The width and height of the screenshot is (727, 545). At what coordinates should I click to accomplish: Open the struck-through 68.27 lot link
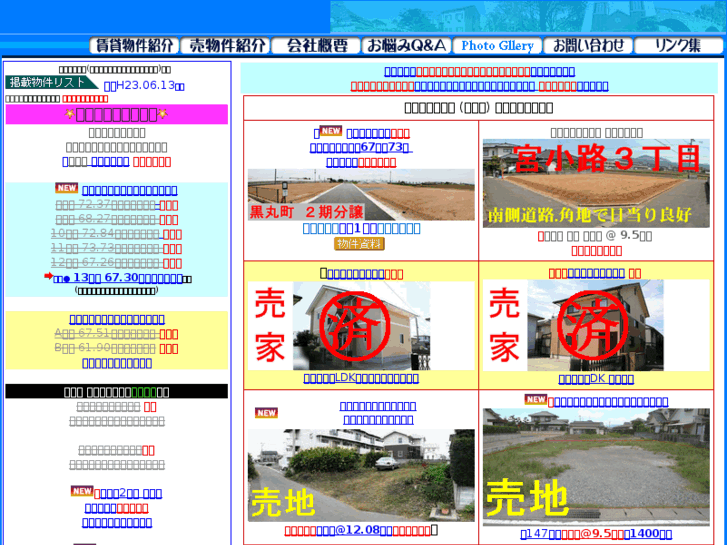point(108,219)
